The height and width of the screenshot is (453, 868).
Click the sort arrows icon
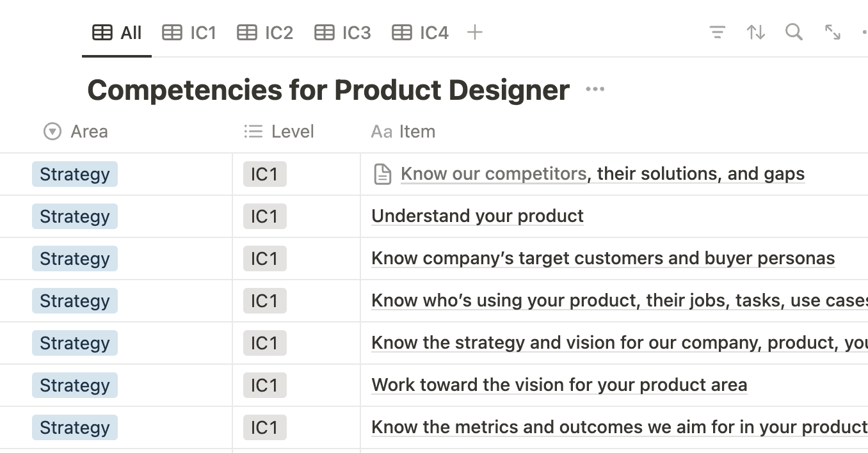click(756, 32)
